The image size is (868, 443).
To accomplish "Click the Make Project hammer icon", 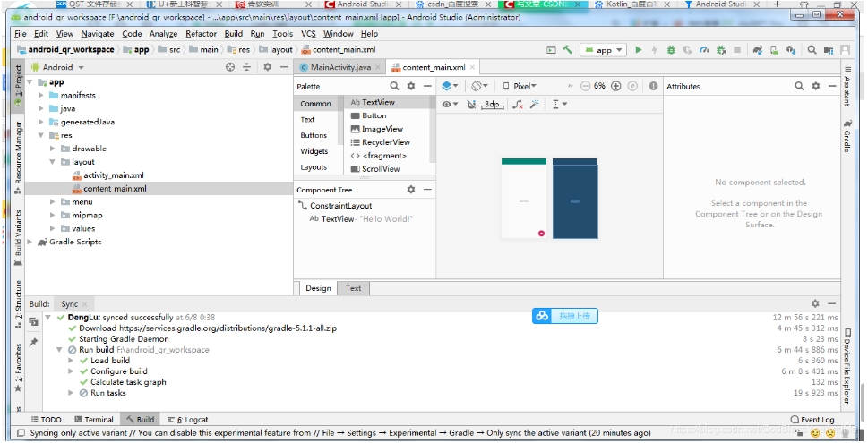I will pyautogui.click(x=568, y=50).
